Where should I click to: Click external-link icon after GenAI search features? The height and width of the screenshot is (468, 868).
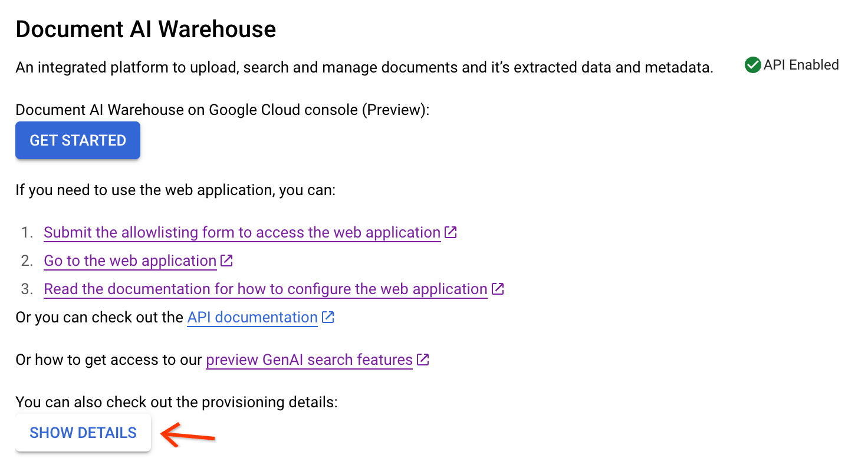(x=423, y=360)
